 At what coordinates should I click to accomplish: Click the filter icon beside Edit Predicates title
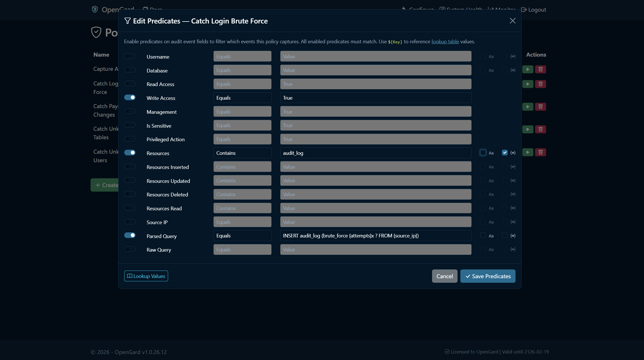pos(127,21)
